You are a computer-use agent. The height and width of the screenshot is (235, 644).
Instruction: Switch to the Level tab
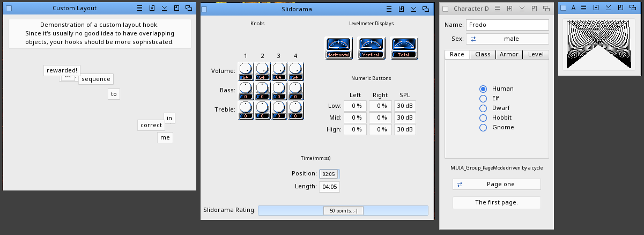click(536, 54)
